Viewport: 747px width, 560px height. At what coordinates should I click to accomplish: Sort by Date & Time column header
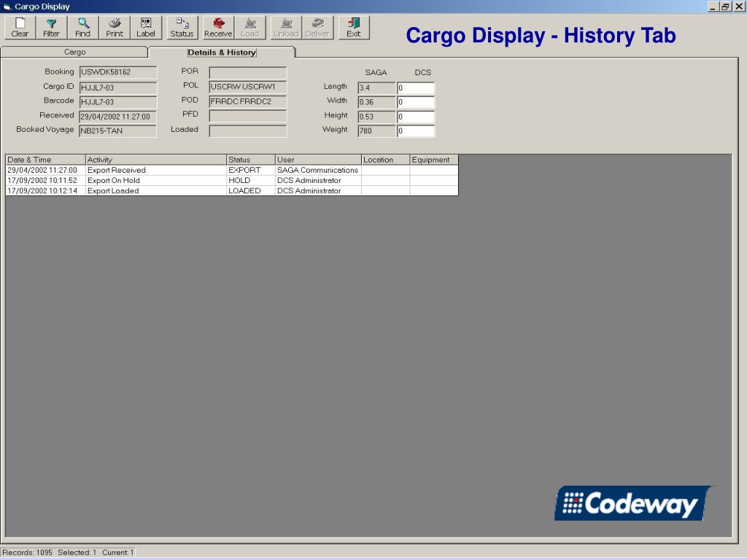46,160
